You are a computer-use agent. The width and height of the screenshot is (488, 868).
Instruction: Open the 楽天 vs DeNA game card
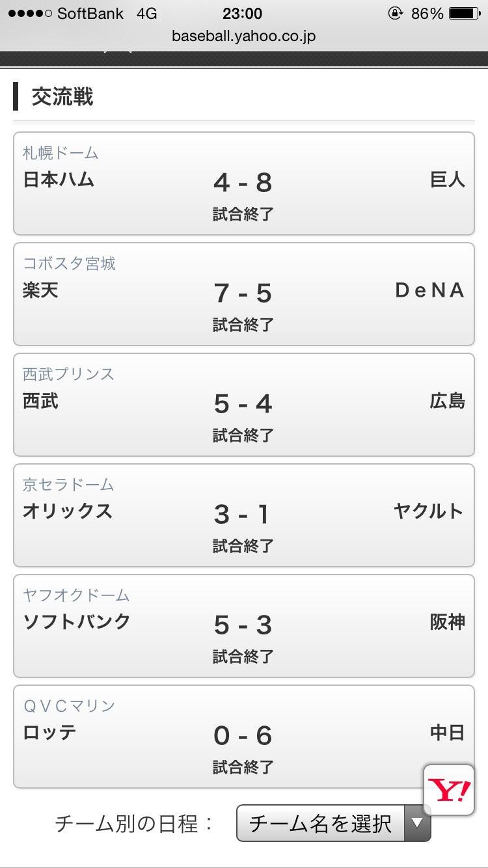(243, 294)
